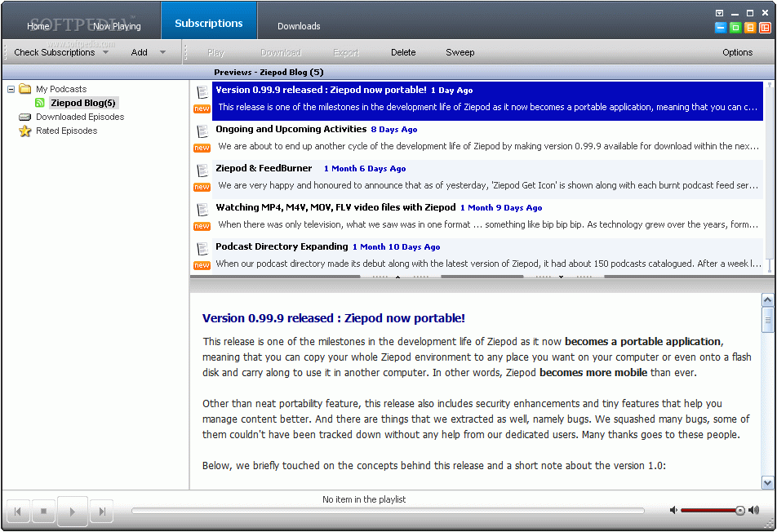Image resolution: width=777 pixels, height=532 pixels.
Task: Click the Play toolbar item
Action: [x=216, y=52]
